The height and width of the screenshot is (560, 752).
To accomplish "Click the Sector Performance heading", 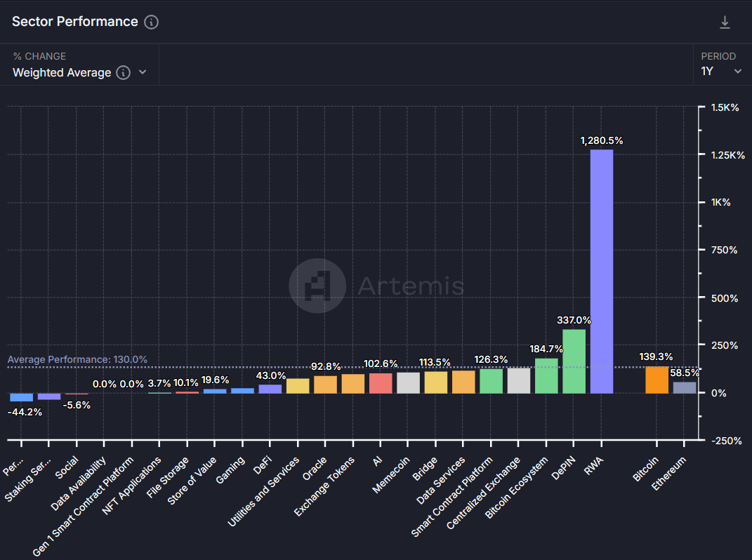I will pyautogui.click(x=75, y=22).
